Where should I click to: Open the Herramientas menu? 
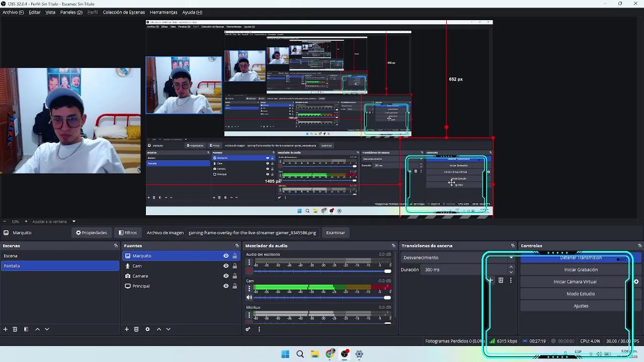(164, 12)
